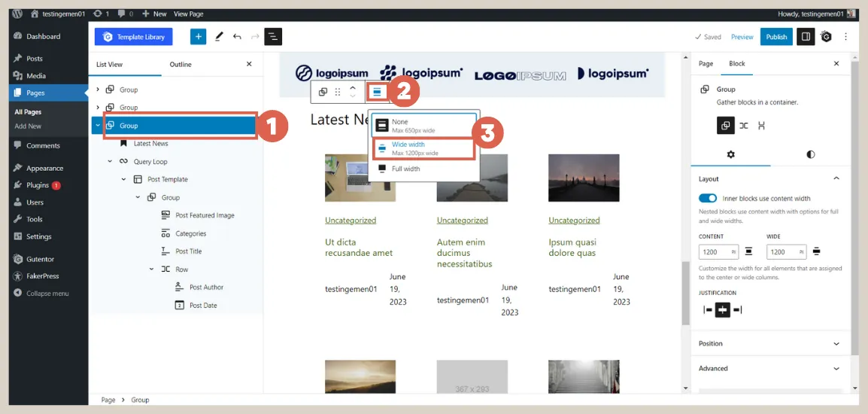The image size is (868, 414).
Task: Justify items center
Action: tap(722, 310)
